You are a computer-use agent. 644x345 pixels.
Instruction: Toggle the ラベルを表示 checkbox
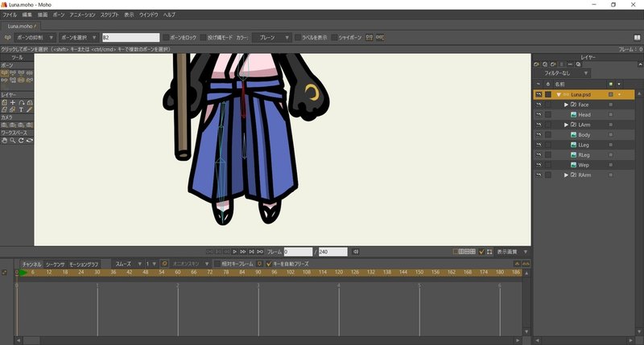[x=298, y=37]
